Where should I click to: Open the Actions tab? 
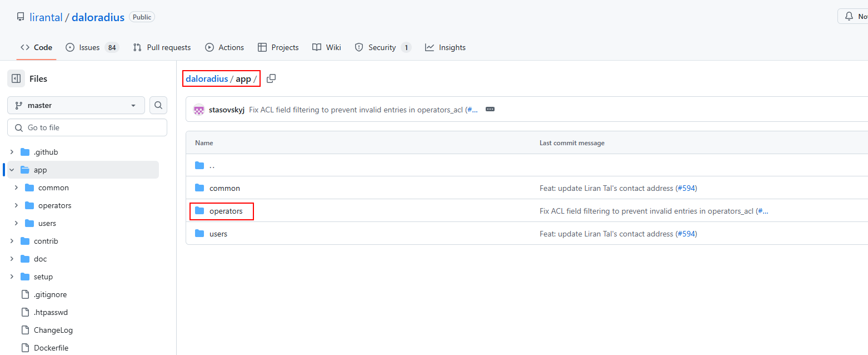[225, 47]
